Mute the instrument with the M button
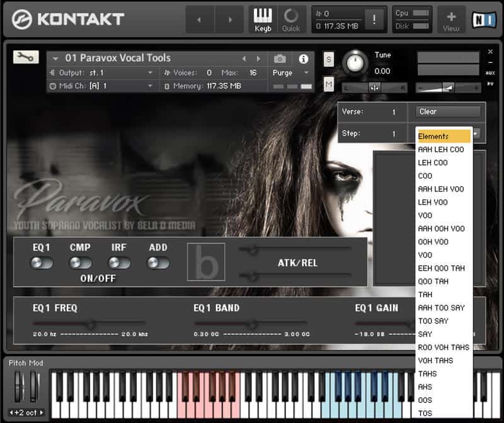The width and height of the screenshot is (504, 423). pyautogui.click(x=328, y=84)
